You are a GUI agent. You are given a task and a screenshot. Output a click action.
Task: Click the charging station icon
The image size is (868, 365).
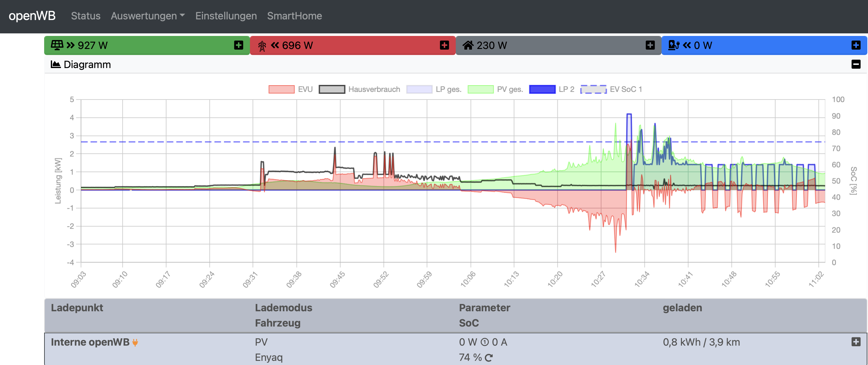coord(673,45)
